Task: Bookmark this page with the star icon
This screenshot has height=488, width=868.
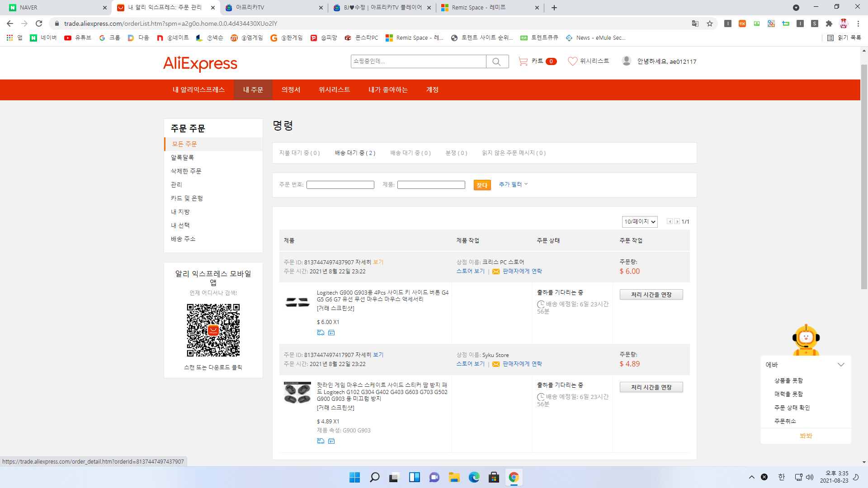Action: point(710,23)
